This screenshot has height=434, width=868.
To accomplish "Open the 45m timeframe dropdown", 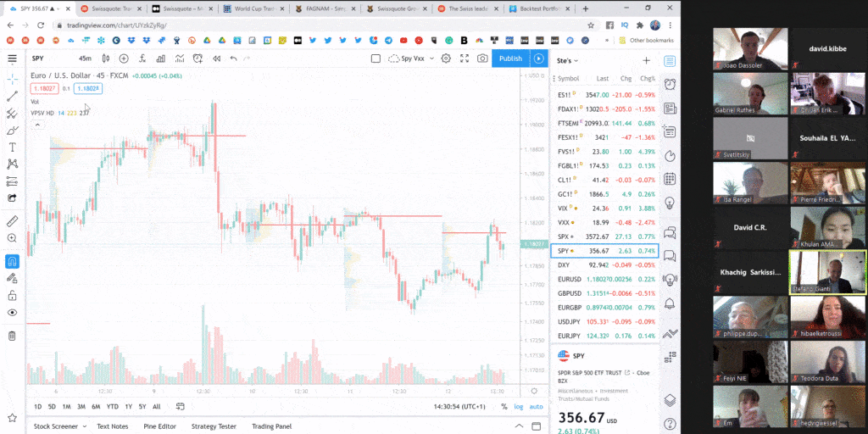I will [85, 58].
